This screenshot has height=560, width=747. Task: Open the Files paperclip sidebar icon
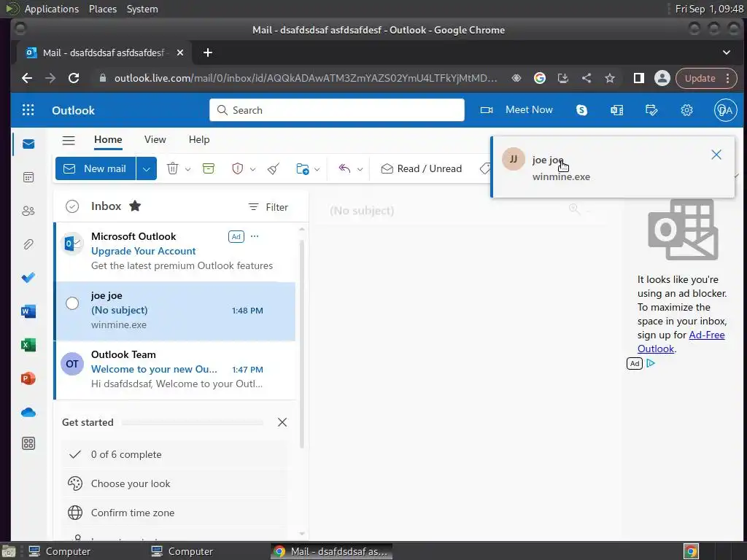[x=28, y=244]
